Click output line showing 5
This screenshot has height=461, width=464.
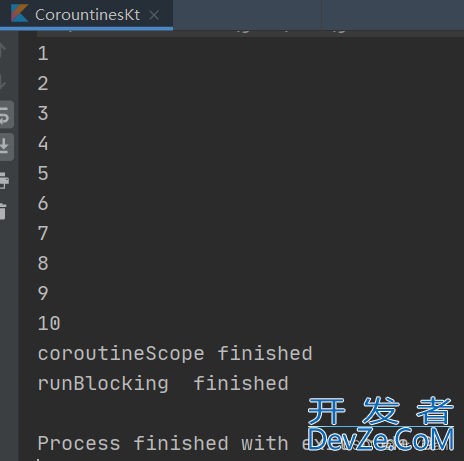coord(43,174)
